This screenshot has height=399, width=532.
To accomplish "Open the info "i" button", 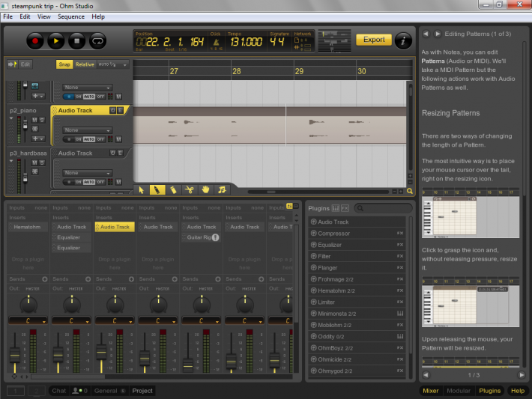I will coord(403,41).
